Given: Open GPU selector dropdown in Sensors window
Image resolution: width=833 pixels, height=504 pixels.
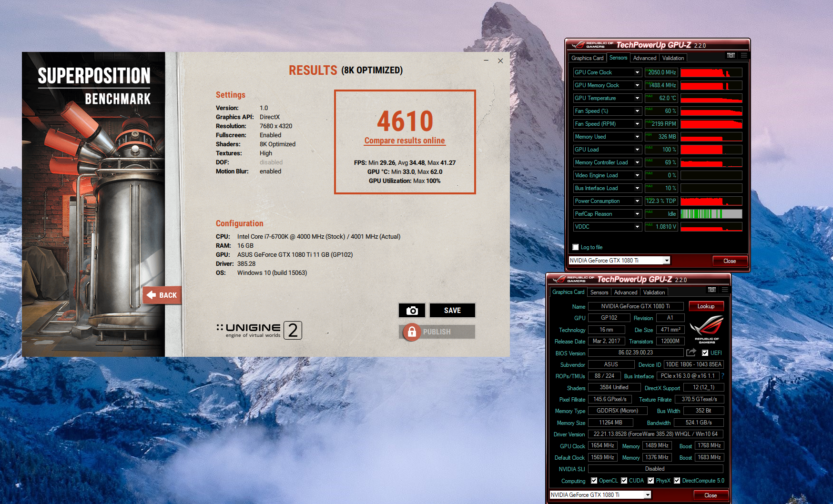Looking at the screenshot, I should (x=667, y=261).
